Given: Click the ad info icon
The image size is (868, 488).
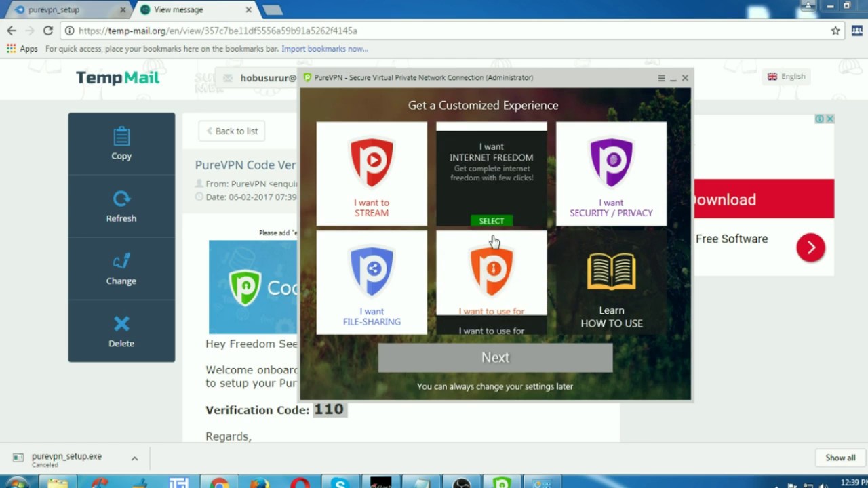Looking at the screenshot, I should click(819, 119).
